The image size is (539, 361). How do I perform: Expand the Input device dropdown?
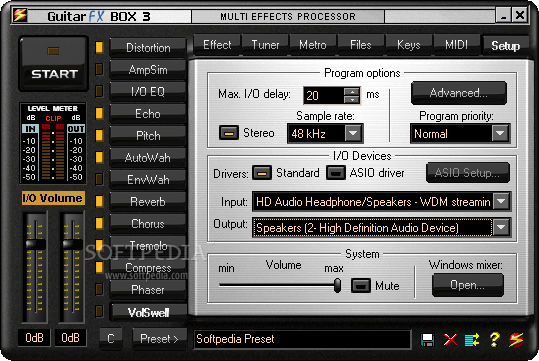pyautogui.click(x=501, y=201)
